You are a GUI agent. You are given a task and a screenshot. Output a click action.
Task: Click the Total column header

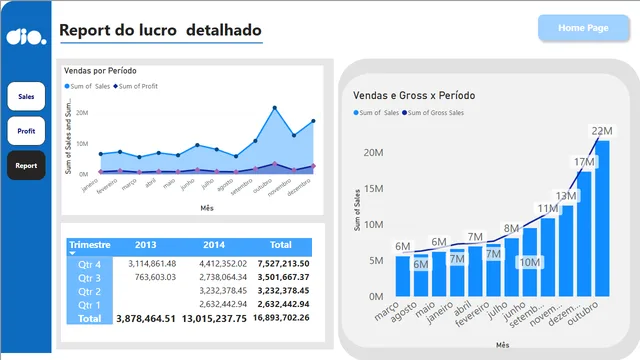(281, 245)
